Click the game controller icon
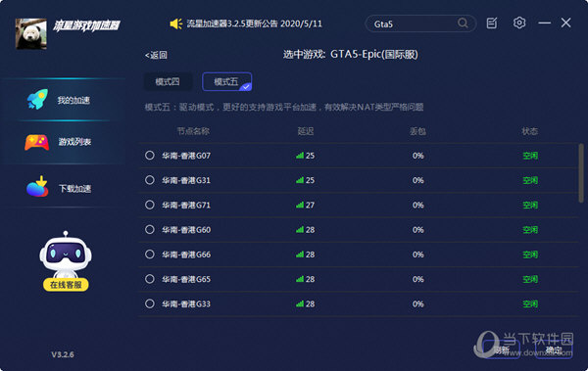Viewport: 588px width, 371px height. point(37,142)
